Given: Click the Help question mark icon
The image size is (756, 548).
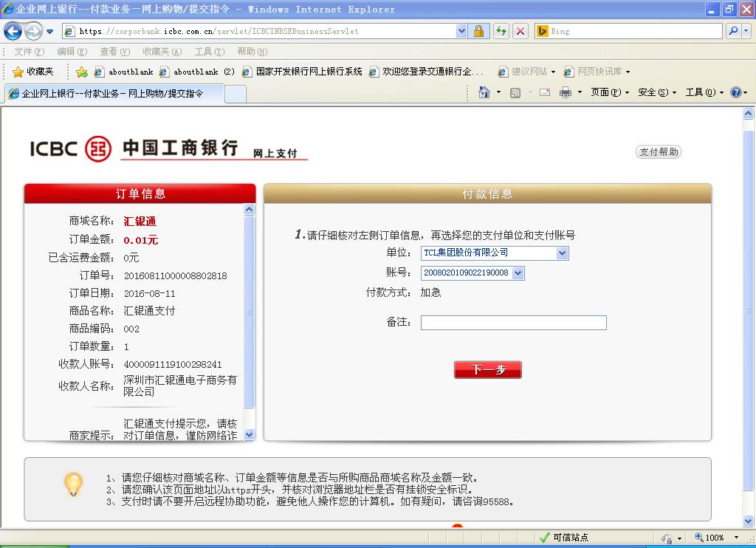Looking at the screenshot, I should (736, 92).
